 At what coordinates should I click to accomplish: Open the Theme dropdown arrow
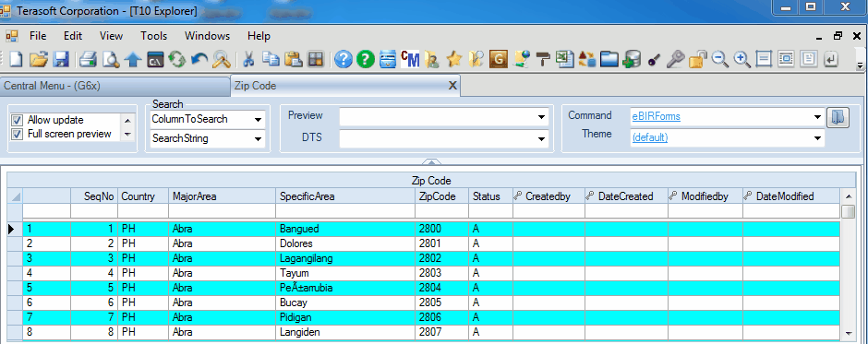point(817,137)
